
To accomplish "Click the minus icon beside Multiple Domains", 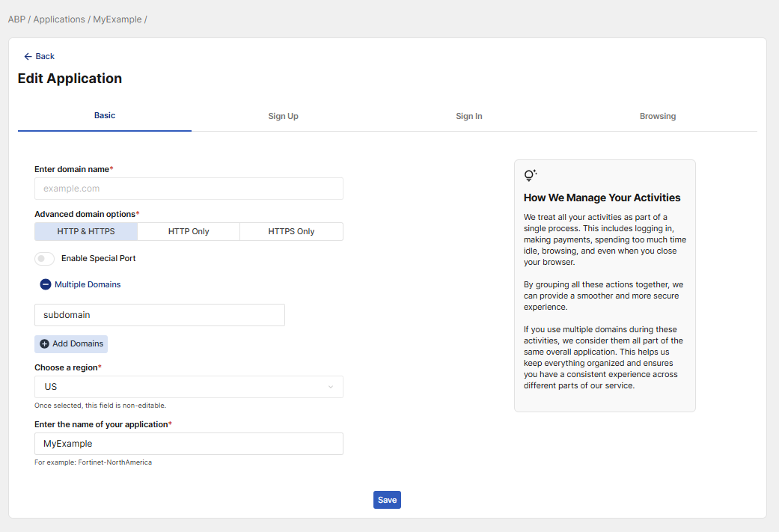I will [46, 284].
